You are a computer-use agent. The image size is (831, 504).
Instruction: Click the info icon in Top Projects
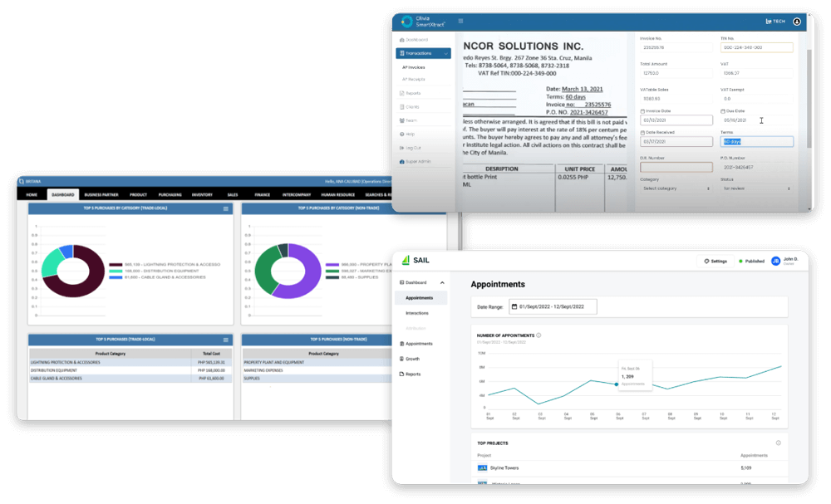(x=778, y=443)
